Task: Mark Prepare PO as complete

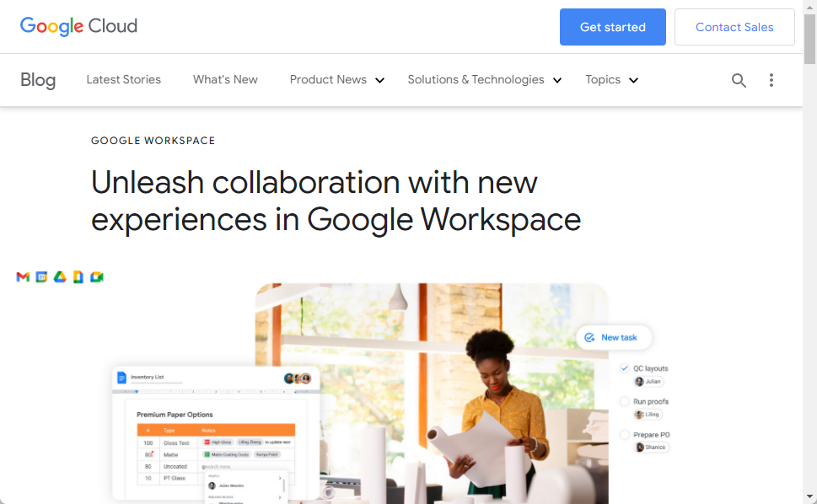Action: (x=624, y=434)
